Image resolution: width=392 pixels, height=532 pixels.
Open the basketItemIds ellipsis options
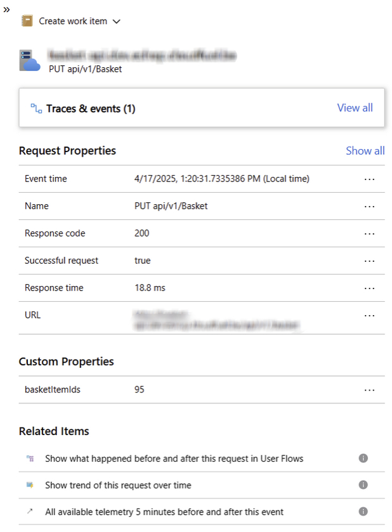point(370,390)
